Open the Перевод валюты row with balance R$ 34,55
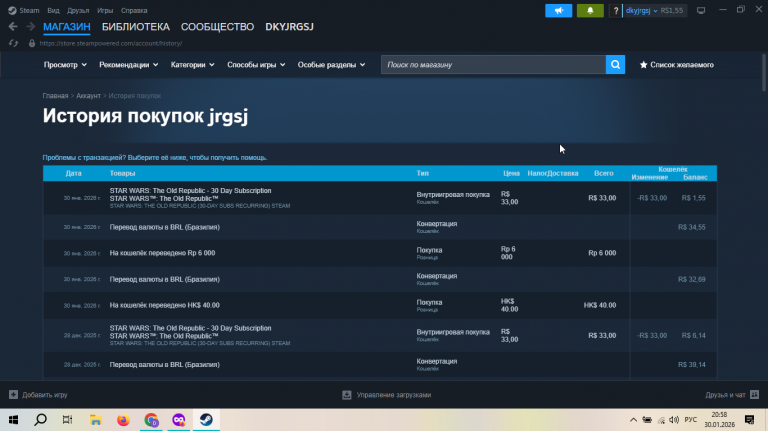The height and width of the screenshot is (431, 768). [380, 227]
